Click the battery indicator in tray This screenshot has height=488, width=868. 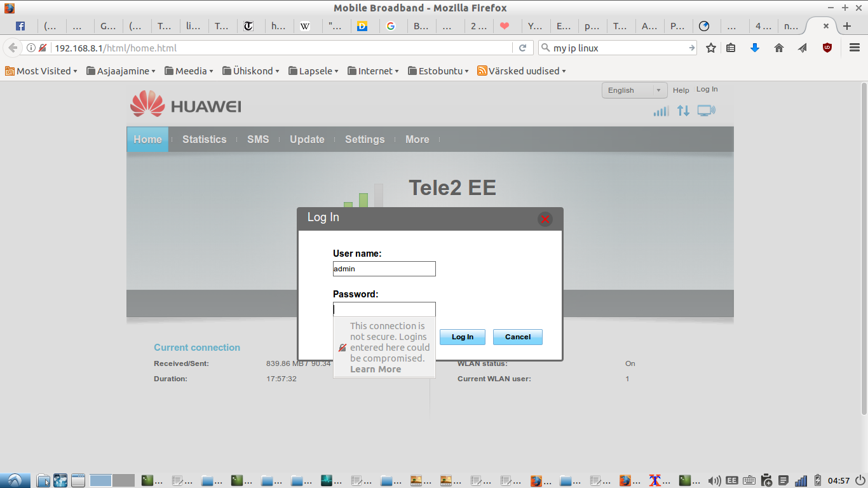point(818,480)
